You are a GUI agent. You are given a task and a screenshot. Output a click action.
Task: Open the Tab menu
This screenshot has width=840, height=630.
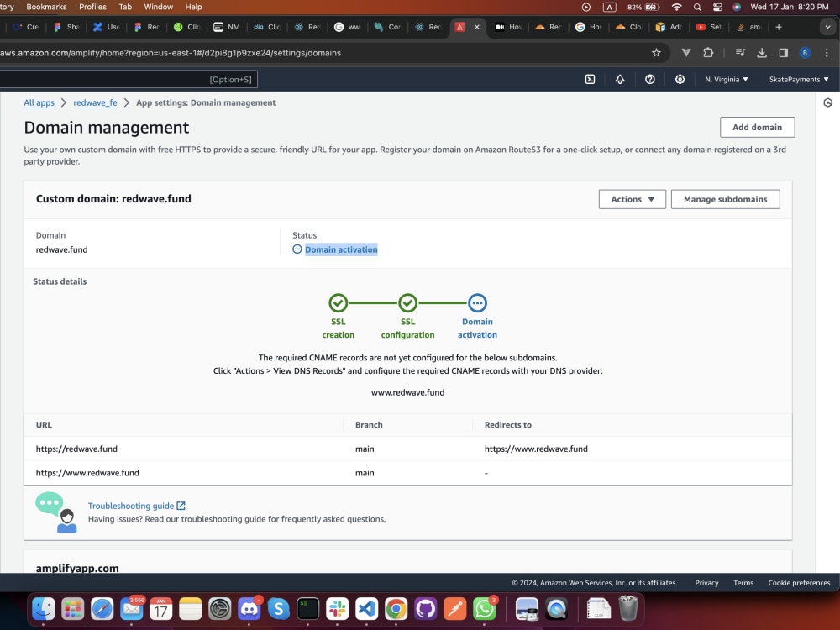(125, 7)
